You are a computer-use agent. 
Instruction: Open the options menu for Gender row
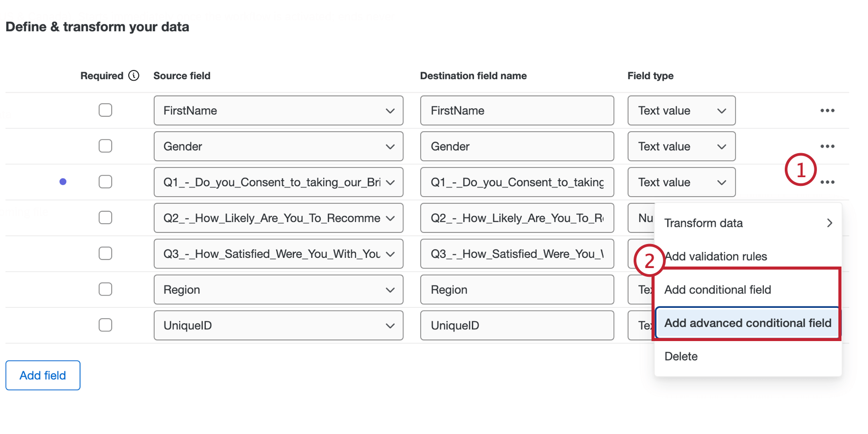pos(828,146)
